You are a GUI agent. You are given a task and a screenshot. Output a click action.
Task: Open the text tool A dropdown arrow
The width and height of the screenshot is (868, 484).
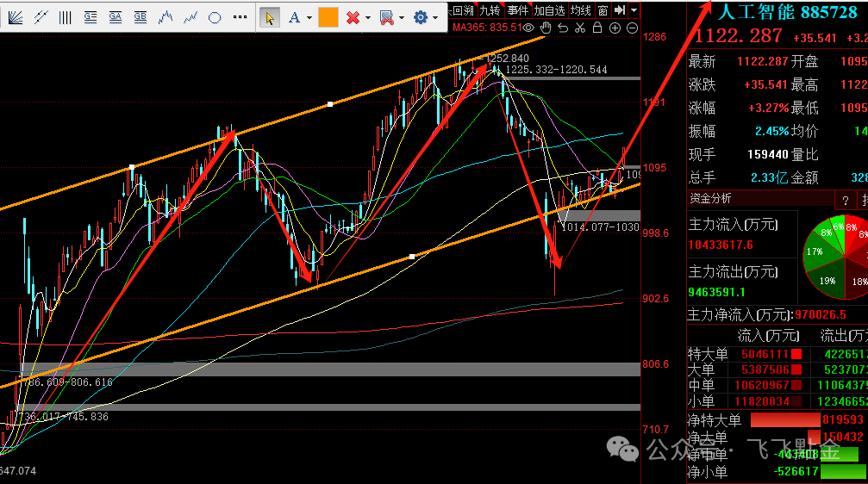point(309,17)
